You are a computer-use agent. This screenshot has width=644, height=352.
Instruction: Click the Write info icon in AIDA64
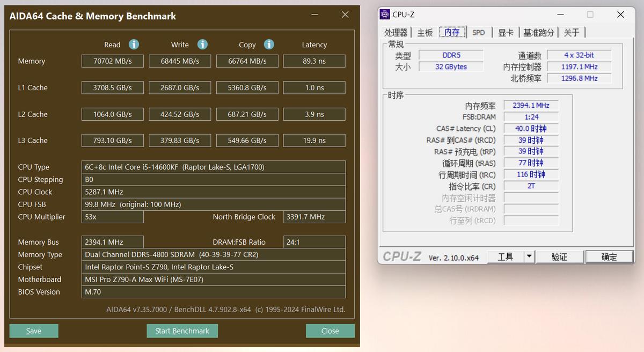click(202, 45)
